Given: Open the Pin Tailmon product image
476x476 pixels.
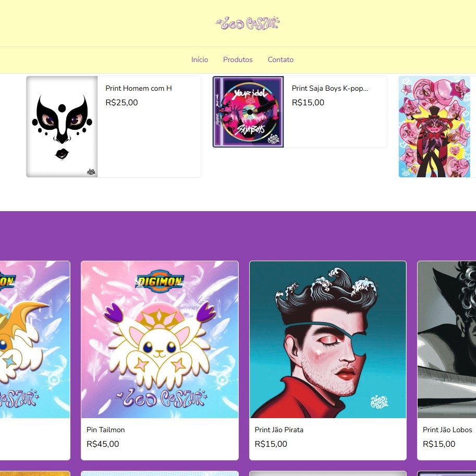Looking at the screenshot, I should pyautogui.click(x=160, y=339).
